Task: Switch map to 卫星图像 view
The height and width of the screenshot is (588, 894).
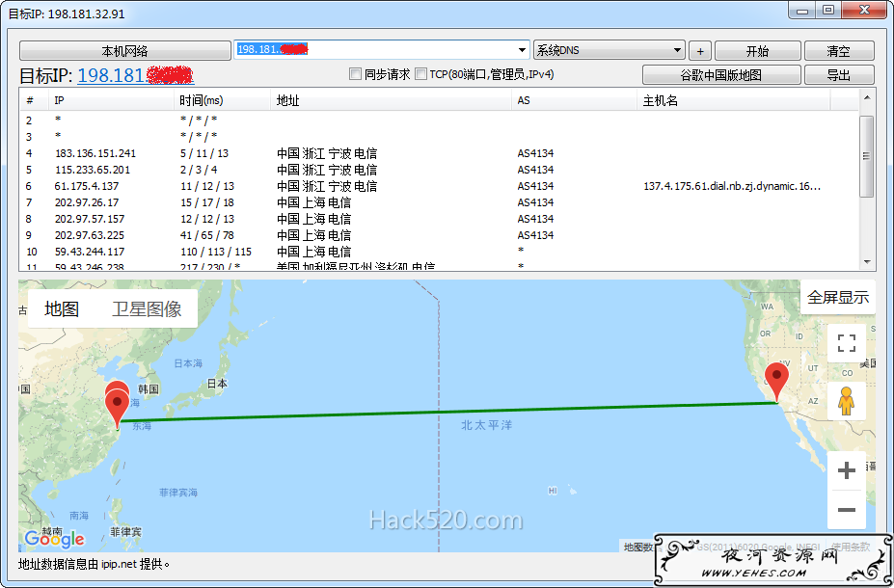Action: point(147,308)
